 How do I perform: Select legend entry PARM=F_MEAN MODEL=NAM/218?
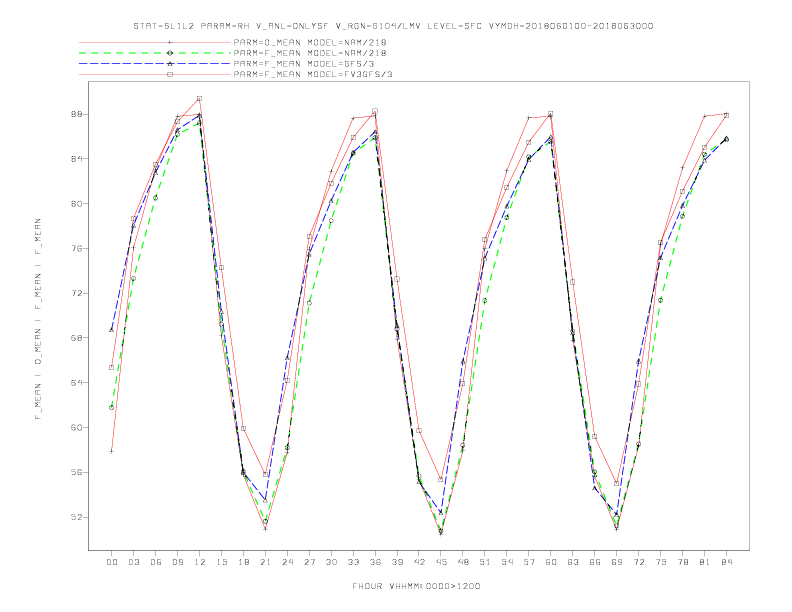pyautogui.click(x=310, y=53)
